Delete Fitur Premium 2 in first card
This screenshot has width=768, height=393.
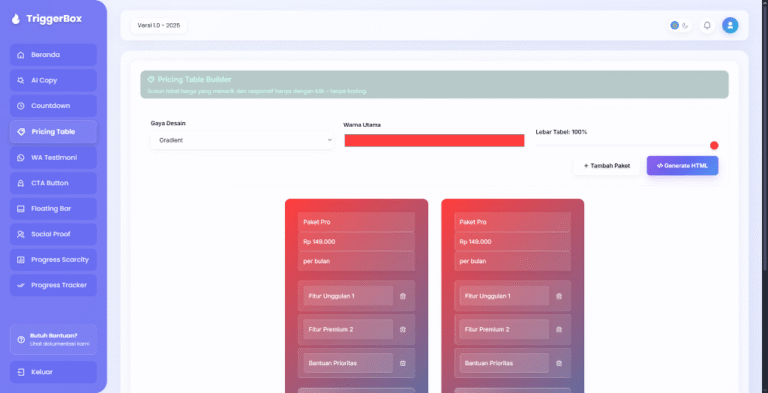pos(403,330)
